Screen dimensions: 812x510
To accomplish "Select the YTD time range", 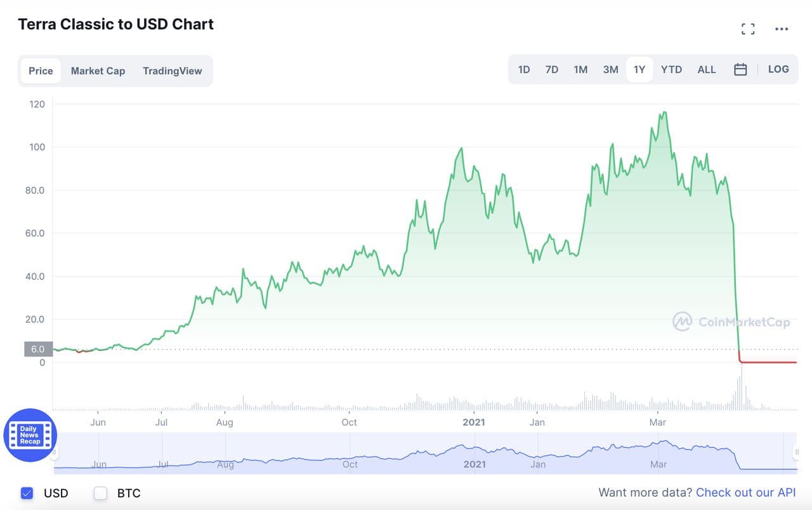I will [671, 70].
